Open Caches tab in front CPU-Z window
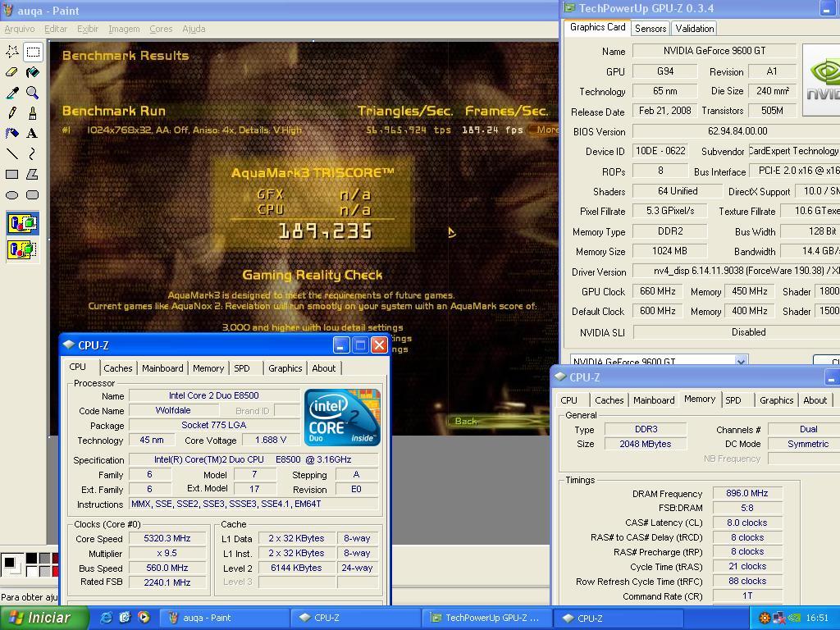 coord(118,368)
